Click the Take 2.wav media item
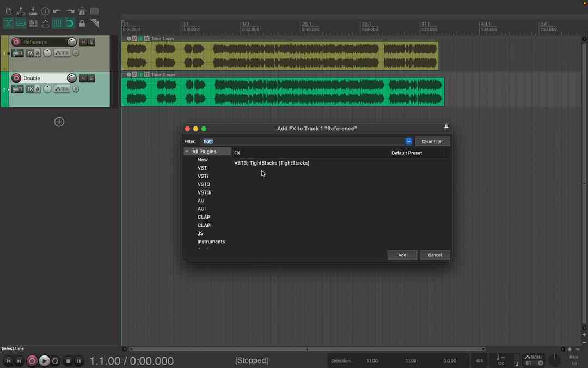The height and width of the screenshot is (368, 588). (x=283, y=92)
